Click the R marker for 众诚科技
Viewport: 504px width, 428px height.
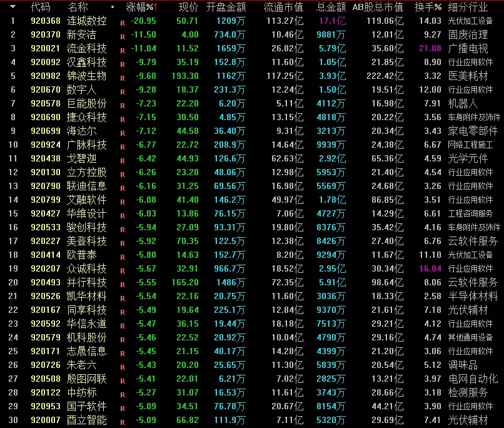click(x=123, y=271)
